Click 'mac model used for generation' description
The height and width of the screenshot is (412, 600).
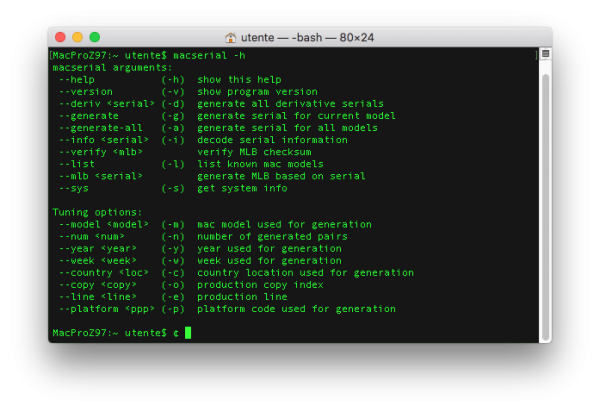(284, 225)
